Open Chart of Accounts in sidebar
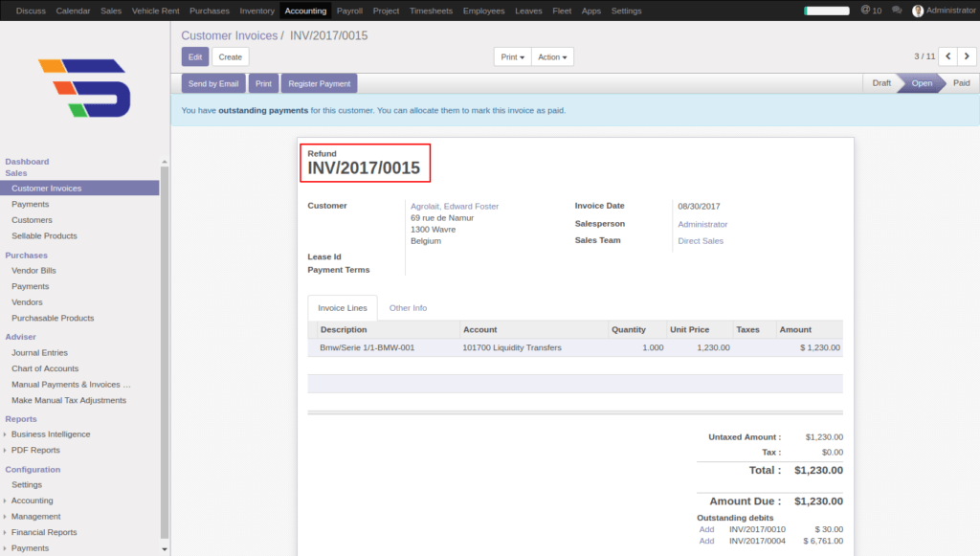980x556 pixels. (x=45, y=368)
